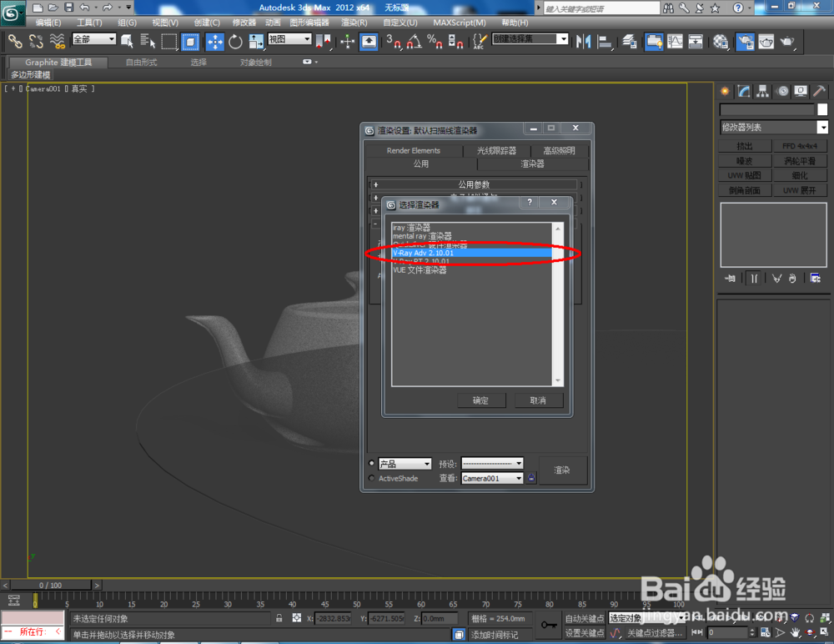This screenshot has height=644, width=834.
Task: Toggle the lock view button
Action: click(530, 479)
